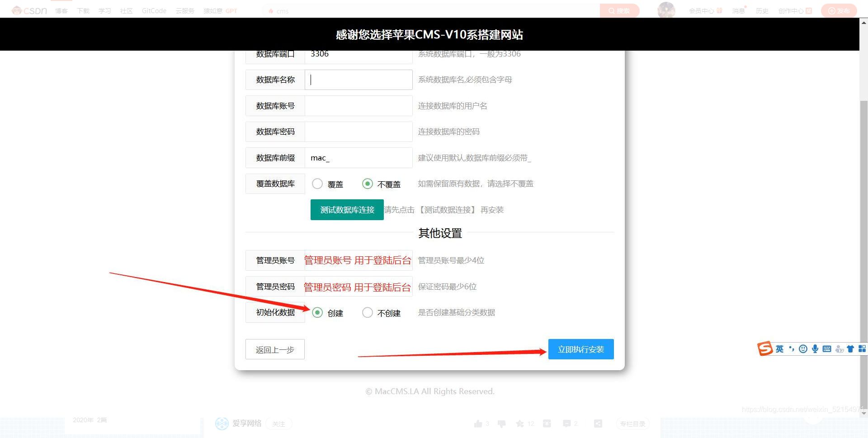Click the 发布 button in header
Image resolution: width=868 pixels, height=438 pixels.
pos(839,11)
